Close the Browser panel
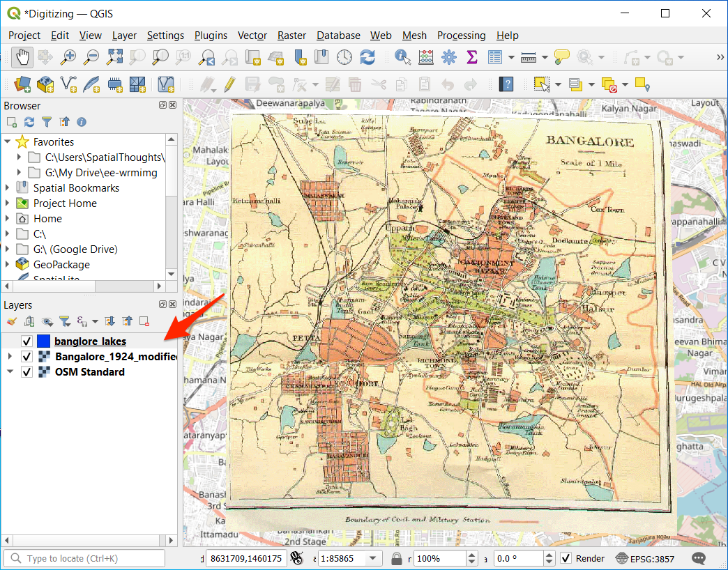This screenshot has width=728, height=570. (173, 105)
